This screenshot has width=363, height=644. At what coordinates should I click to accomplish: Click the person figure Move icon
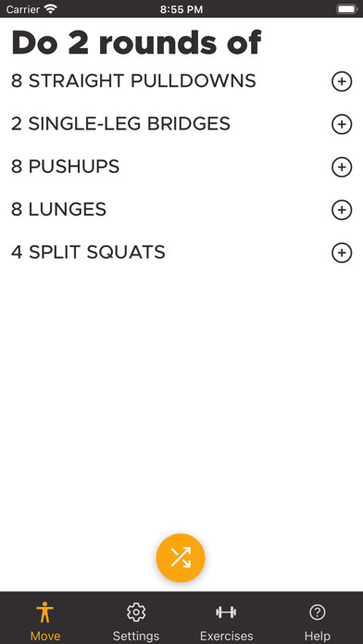coord(45,613)
